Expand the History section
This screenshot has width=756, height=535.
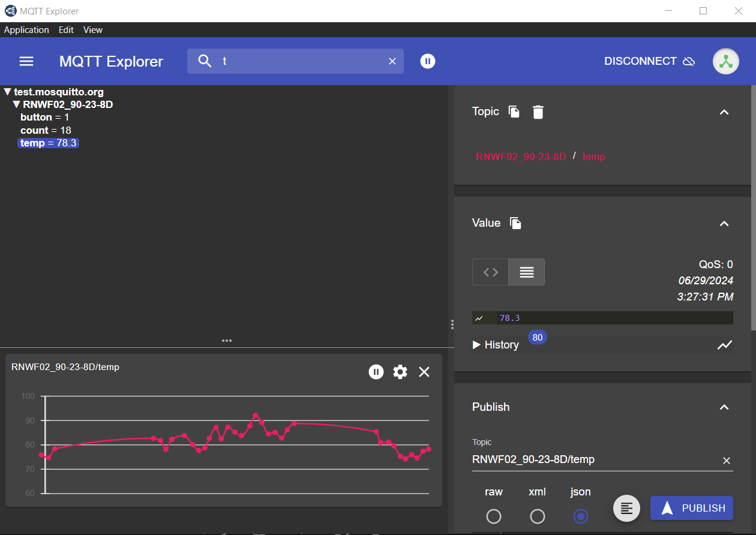tap(496, 345)
